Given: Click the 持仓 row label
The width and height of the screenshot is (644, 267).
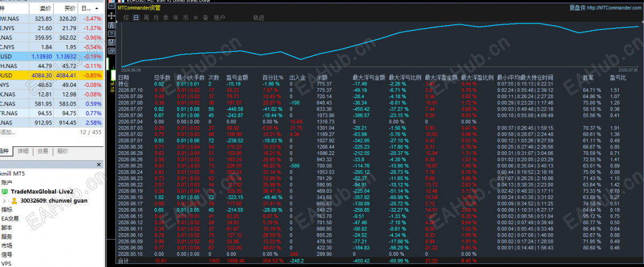Looking at the screenshot, I should (x=124, y=84).
